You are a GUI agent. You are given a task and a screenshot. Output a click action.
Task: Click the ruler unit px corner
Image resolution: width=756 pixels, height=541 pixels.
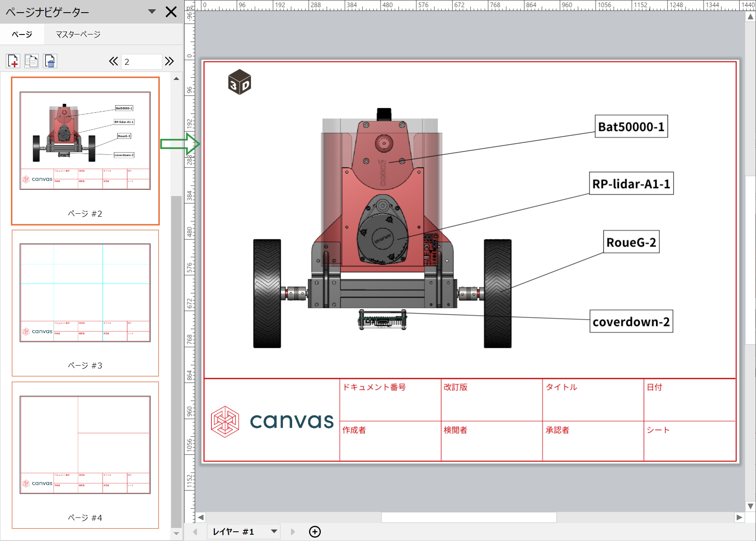[190, 8]
